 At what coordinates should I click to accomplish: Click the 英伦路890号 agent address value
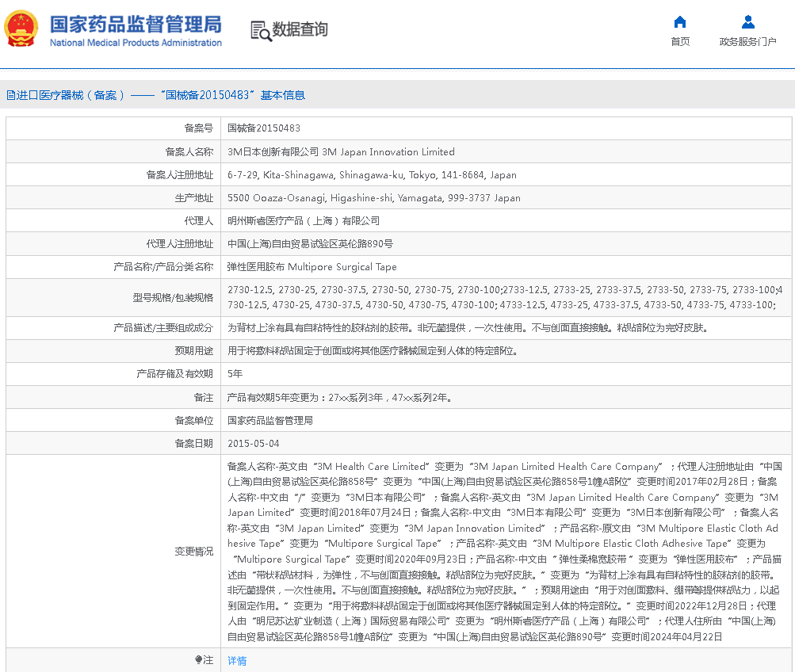point(310,244)
